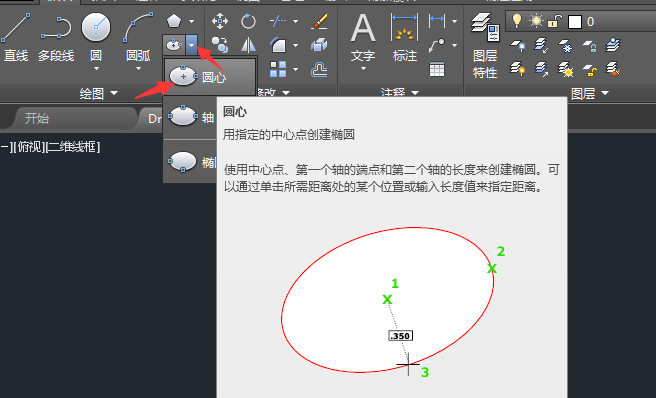The height and width of the screenshot is (398, 656).
Task: Click the Move tool icon
Action: click(x=220, y=21)
